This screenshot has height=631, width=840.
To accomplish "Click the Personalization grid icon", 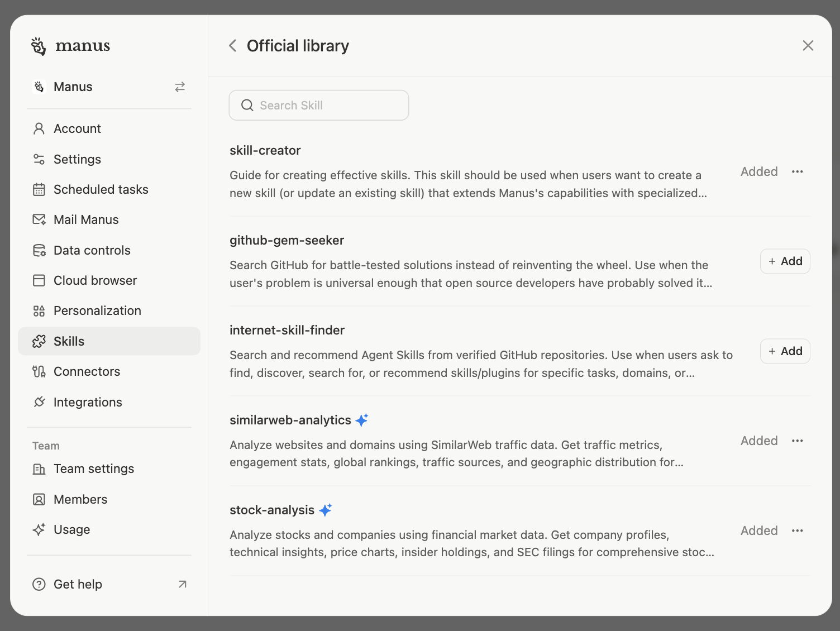I will point(39,311).
